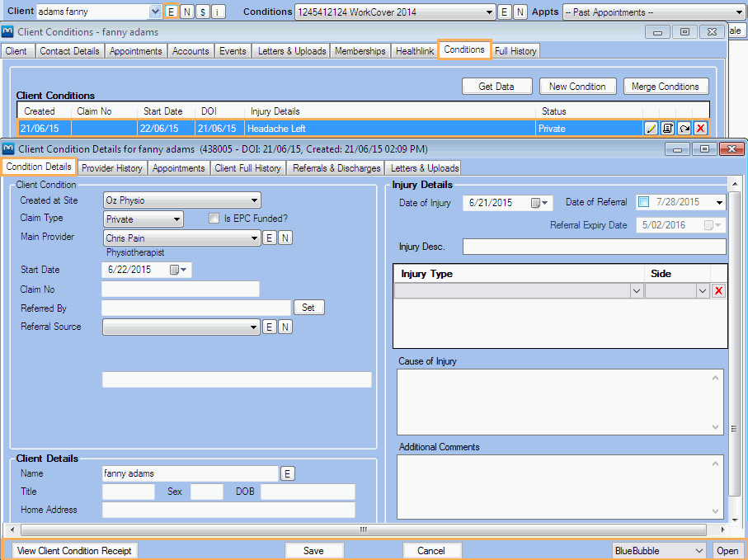Click the reactivate arrow icon on the condition row
Screen dimensions: 748x560
tap(684, 128)
